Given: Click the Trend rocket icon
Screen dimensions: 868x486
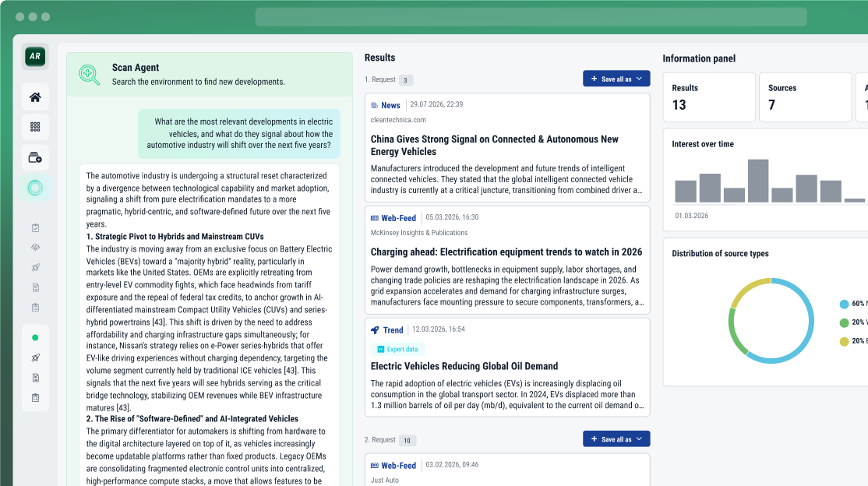Looking at the screenshot, I should pos(376,330).
